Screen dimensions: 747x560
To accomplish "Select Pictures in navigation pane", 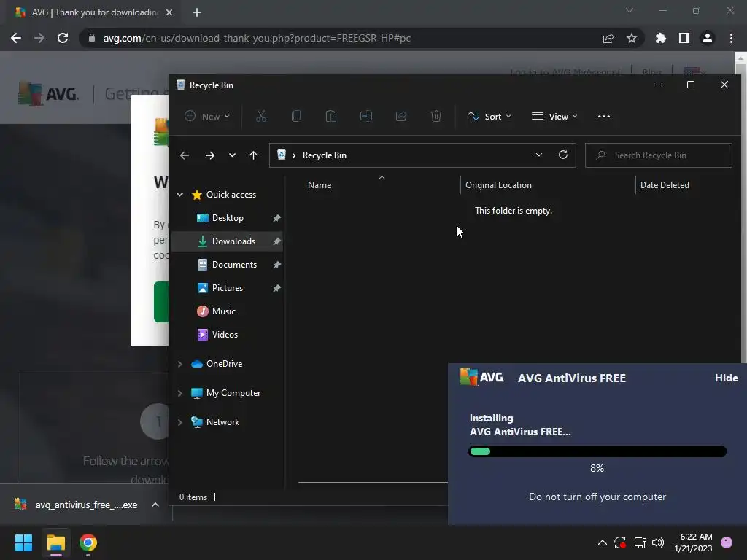I will (228, 288).
